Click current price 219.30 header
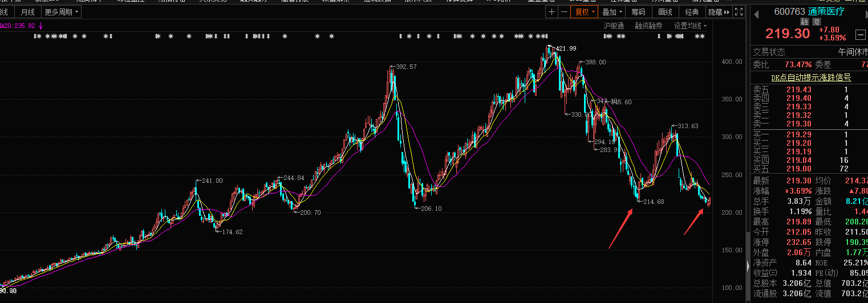This screenshot has width=868, height=303. (x=787, y=34)
